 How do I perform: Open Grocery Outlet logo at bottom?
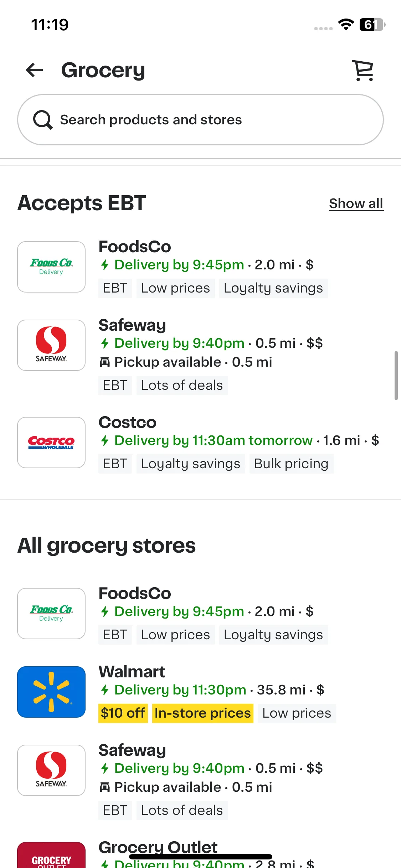pos(51,855)
